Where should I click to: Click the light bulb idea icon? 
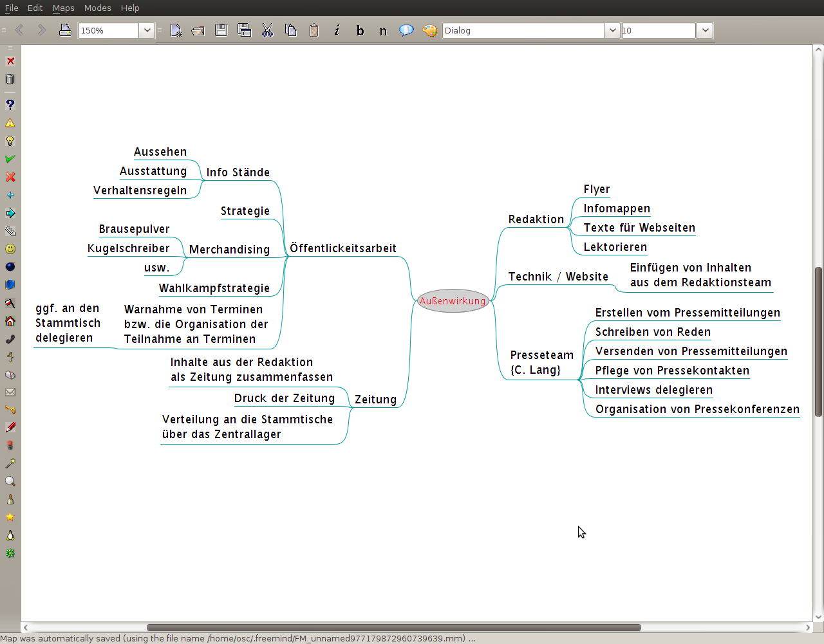click(x=10, y=141)
